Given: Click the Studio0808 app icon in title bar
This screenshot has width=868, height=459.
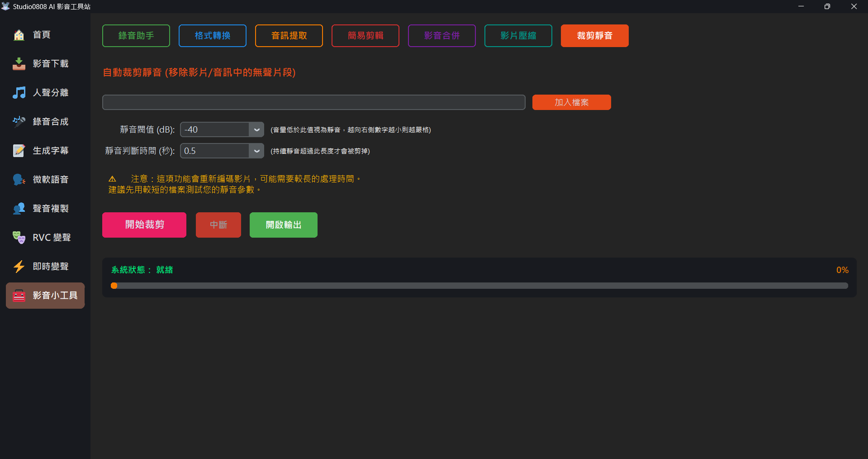Looking at the screenshot, I should pyautogui.click(x=5, y=6).
